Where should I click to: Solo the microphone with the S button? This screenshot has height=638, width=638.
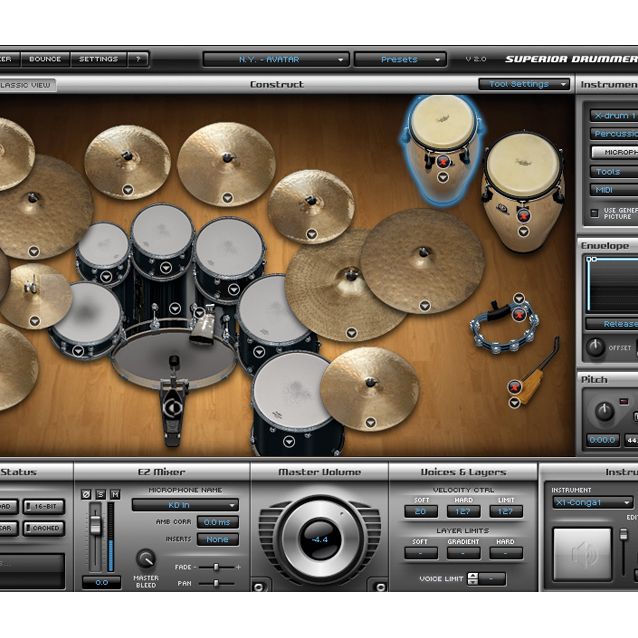point(101,494)
